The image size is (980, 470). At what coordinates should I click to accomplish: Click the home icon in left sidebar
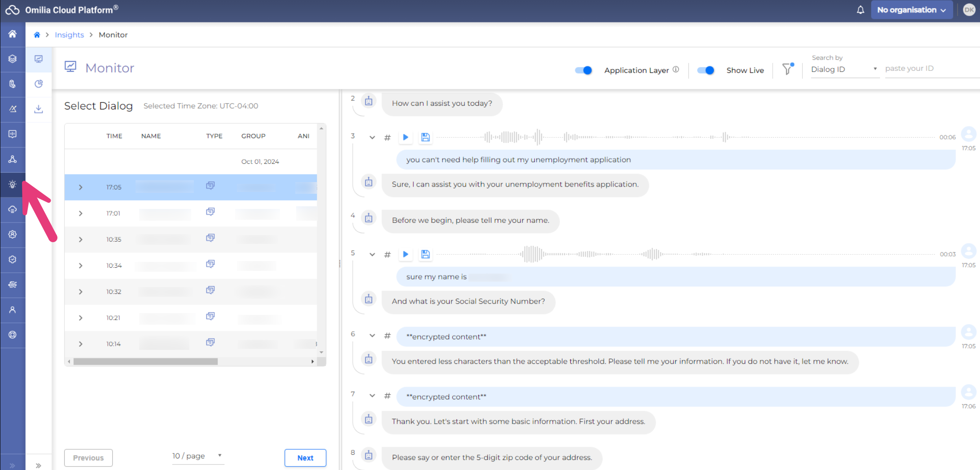click(13, 34)
